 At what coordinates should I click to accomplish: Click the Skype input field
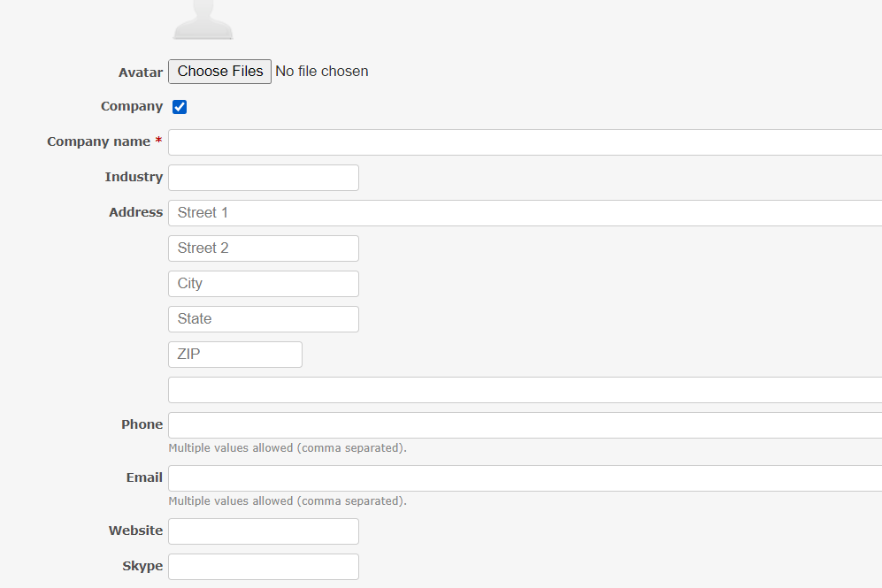click(x=263, y=566)
